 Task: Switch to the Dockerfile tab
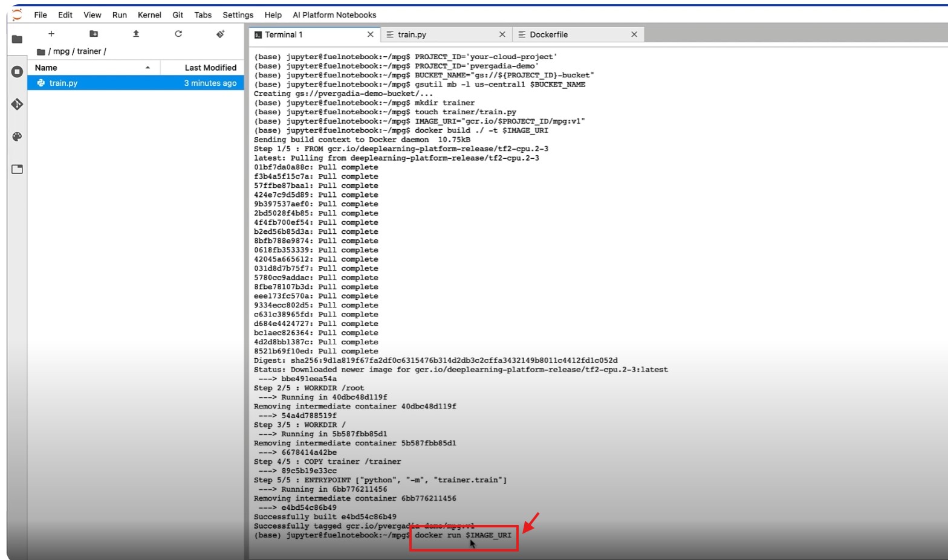pyautogui.click(x=548, y=34)
